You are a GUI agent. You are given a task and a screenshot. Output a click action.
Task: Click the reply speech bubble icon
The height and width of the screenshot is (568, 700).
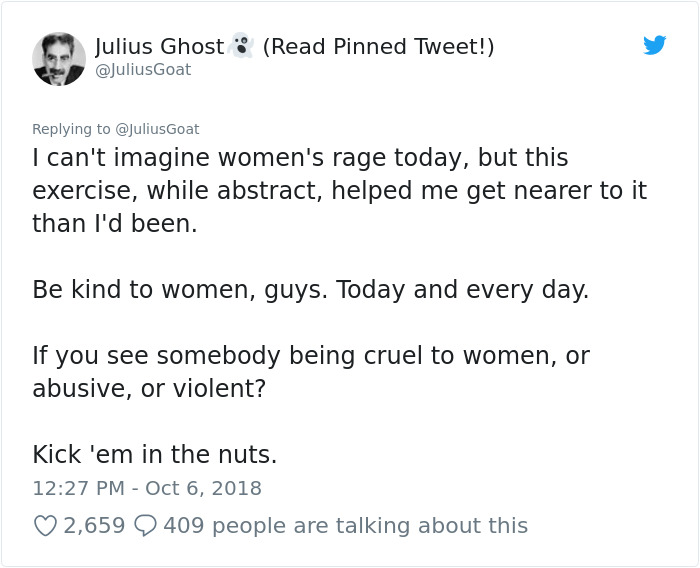(x=145, y=525)
